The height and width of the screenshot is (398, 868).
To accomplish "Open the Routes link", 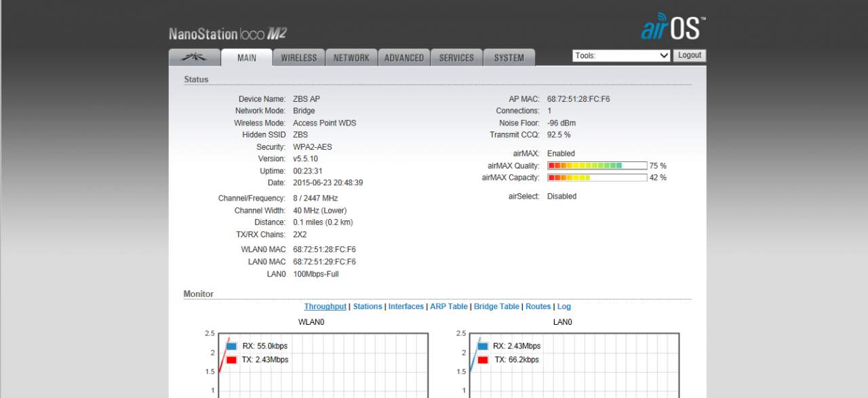I will click(x=538, y=306).
